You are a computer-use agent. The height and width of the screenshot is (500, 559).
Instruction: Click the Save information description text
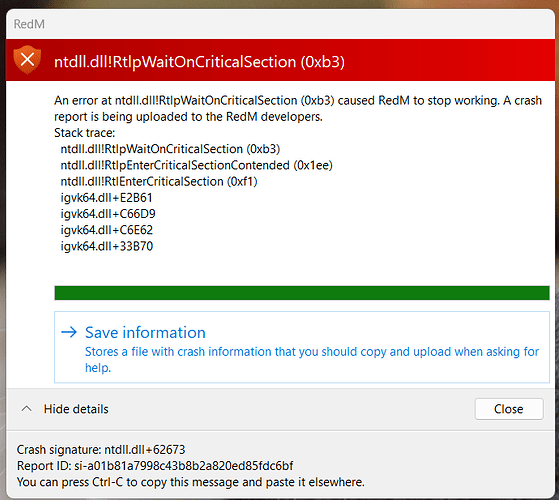click(x=312, y=359)
